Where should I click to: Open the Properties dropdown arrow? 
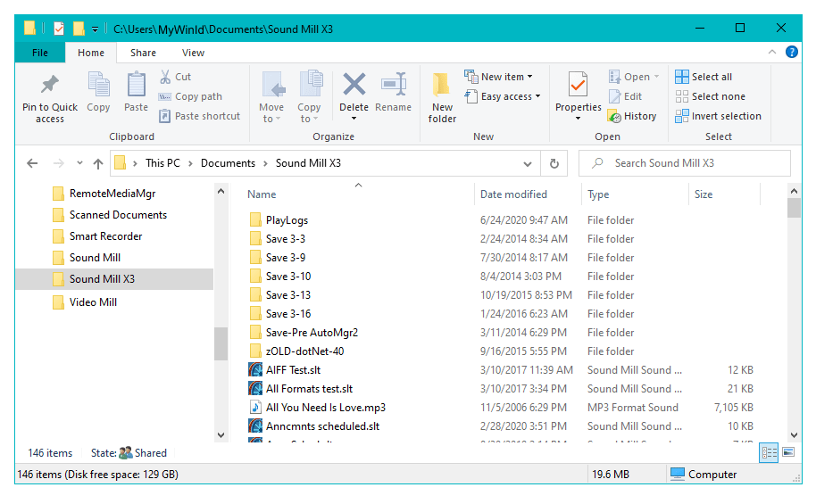tap(579, 119)
